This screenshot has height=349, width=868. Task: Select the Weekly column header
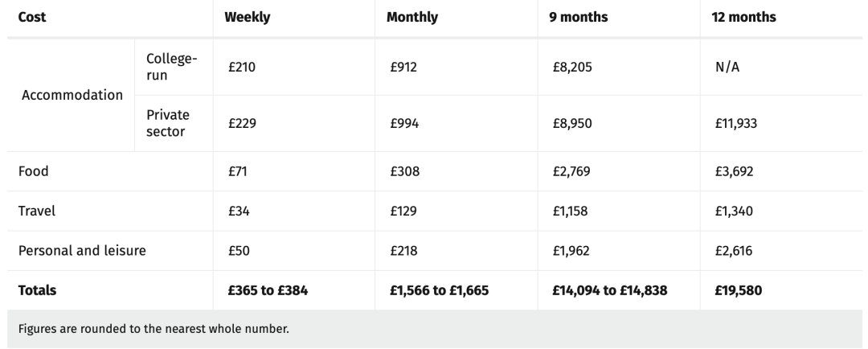click(248, 17)
